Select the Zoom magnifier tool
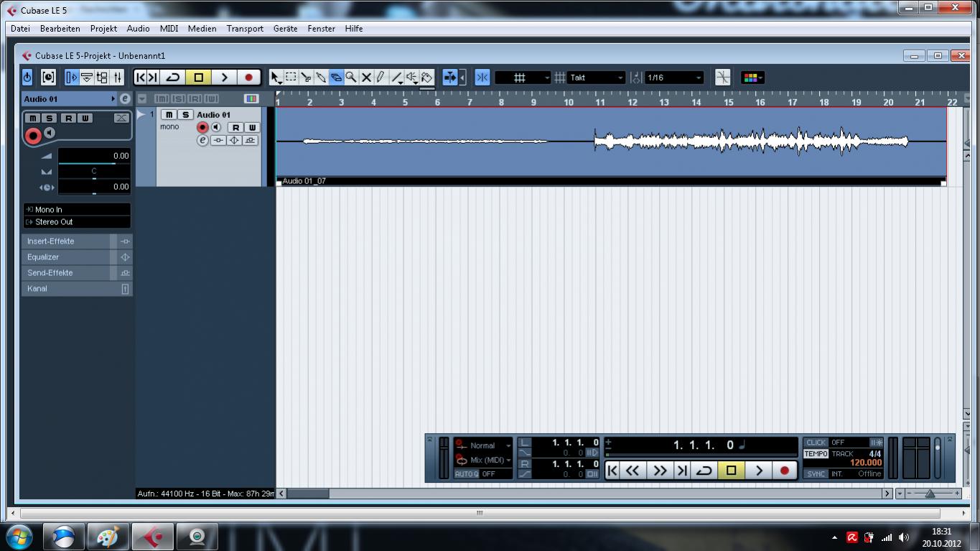 tap(351, 77)
